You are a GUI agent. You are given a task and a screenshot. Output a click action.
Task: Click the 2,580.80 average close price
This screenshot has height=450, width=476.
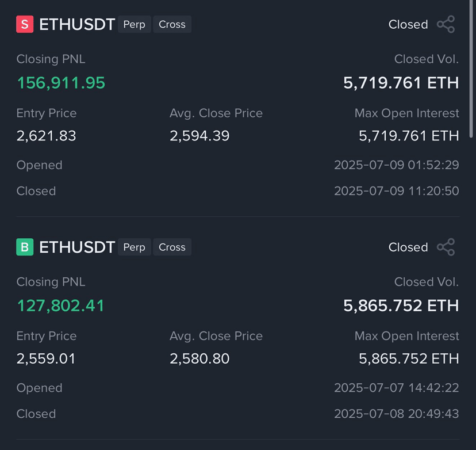[199, 359]
